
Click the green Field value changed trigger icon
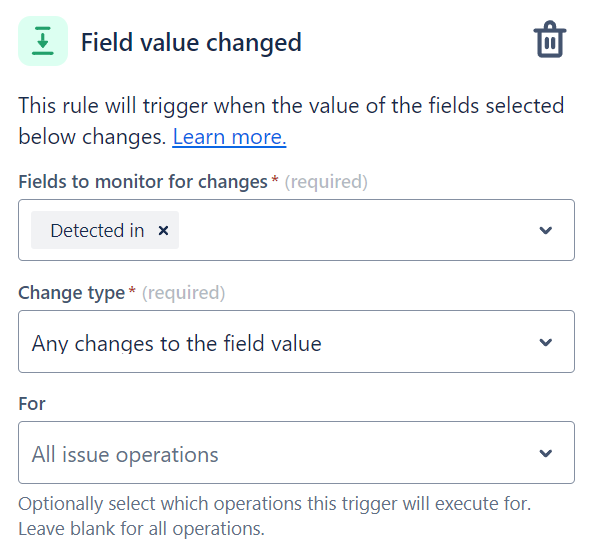point(43,41)
